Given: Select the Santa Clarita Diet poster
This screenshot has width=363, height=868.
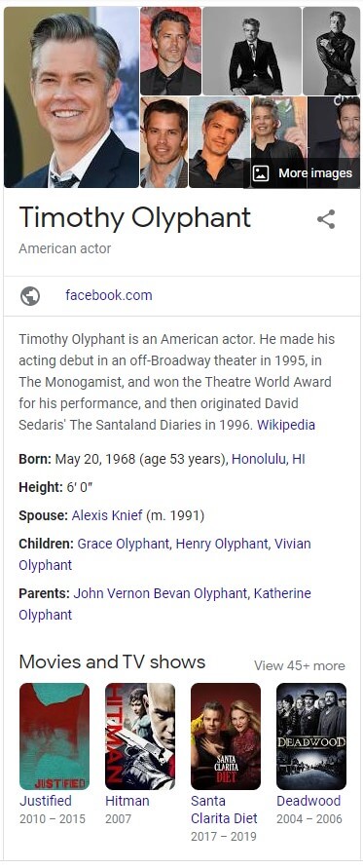Looking at the screenshot, I should pos(226,736).
